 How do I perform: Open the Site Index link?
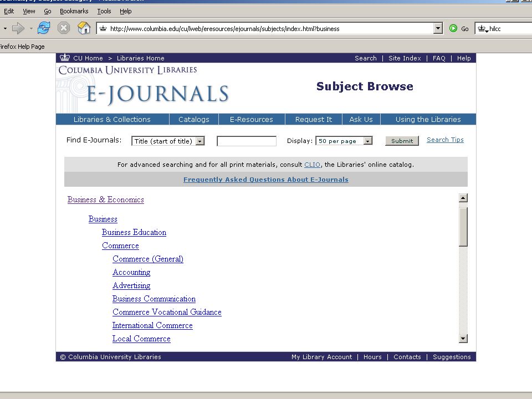[x=405, y=58]
